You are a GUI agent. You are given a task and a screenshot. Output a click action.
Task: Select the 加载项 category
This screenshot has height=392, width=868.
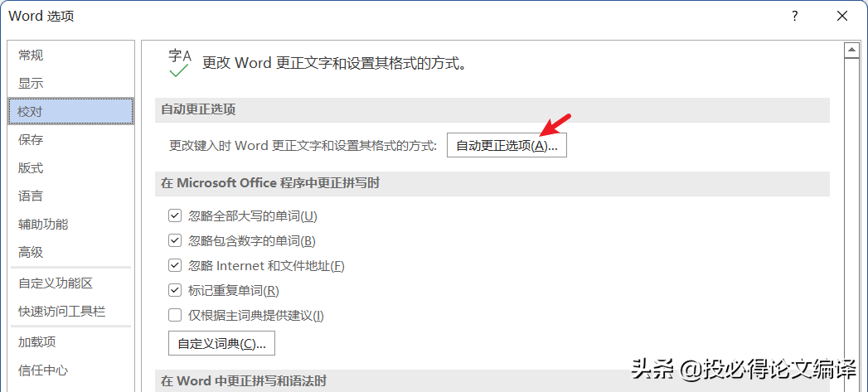coord(70,342)
